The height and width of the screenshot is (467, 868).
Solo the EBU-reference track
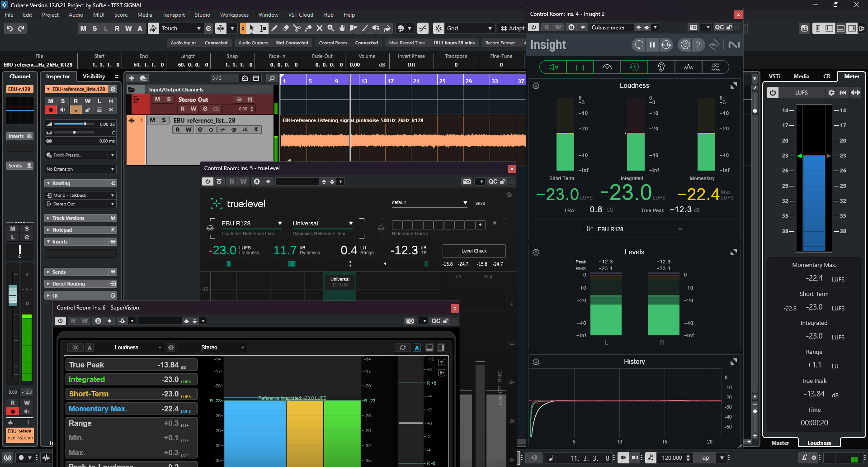(x=164, y=120)
